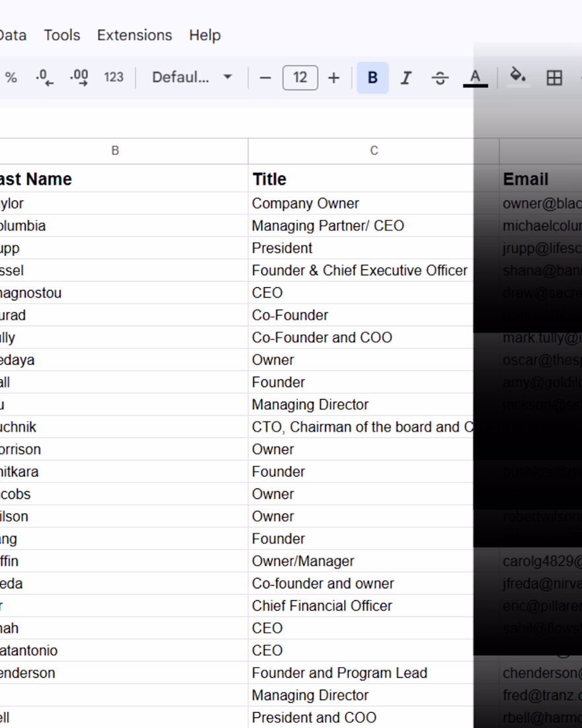Image resolution: width=582 pixels, height=728 pixels.
Task: Open the Tools menu
Action: pos(62,35)
